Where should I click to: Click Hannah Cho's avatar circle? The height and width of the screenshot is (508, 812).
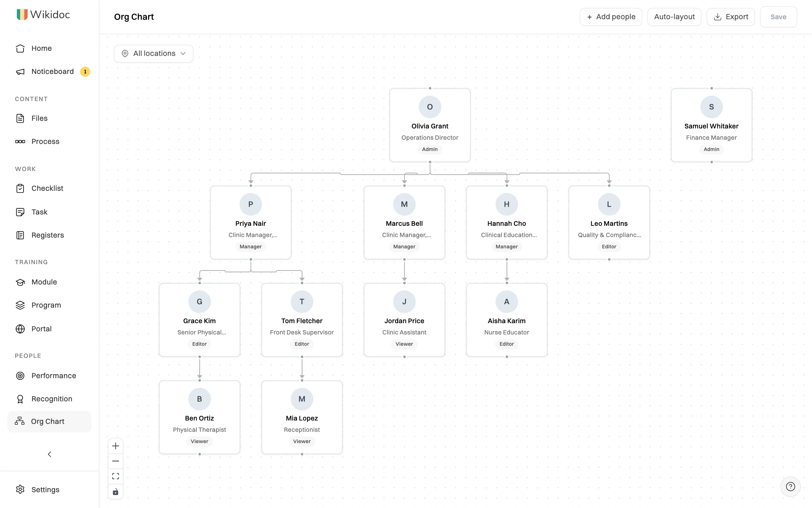point(507,204)
